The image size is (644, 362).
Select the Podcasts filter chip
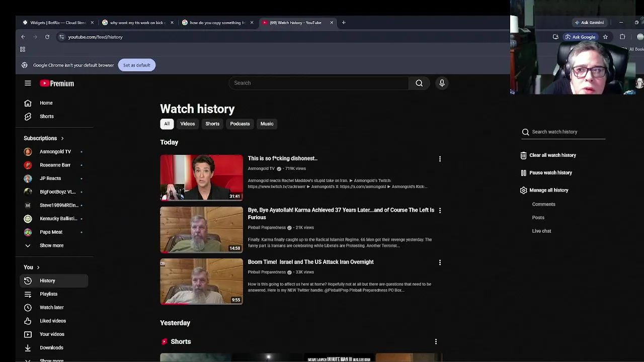[240, 124]
